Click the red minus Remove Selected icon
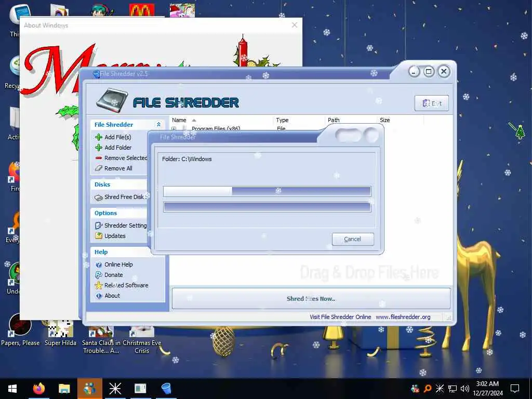 click(99, 158)
